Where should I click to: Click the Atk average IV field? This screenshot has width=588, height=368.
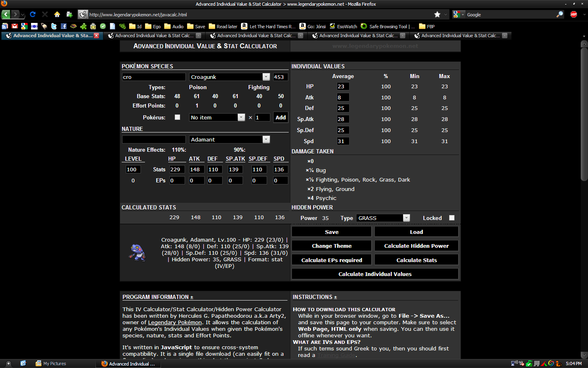tap(343, 97)
